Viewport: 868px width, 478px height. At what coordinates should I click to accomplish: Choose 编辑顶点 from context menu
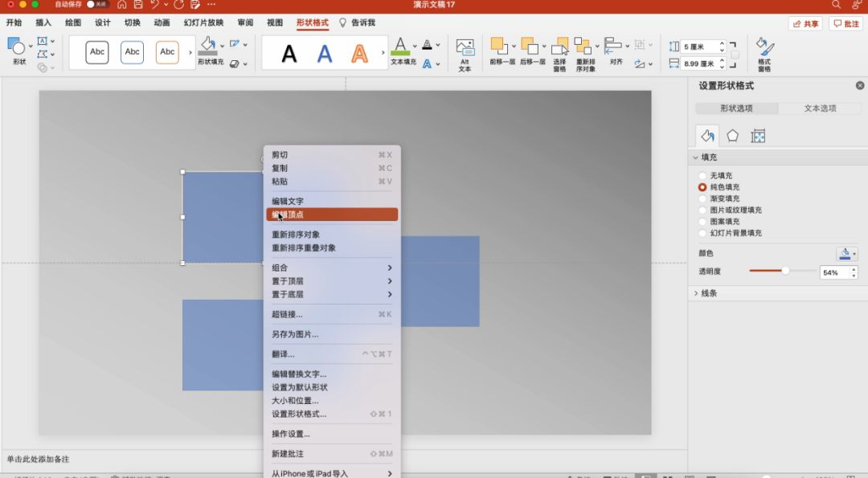click(332, 214)
